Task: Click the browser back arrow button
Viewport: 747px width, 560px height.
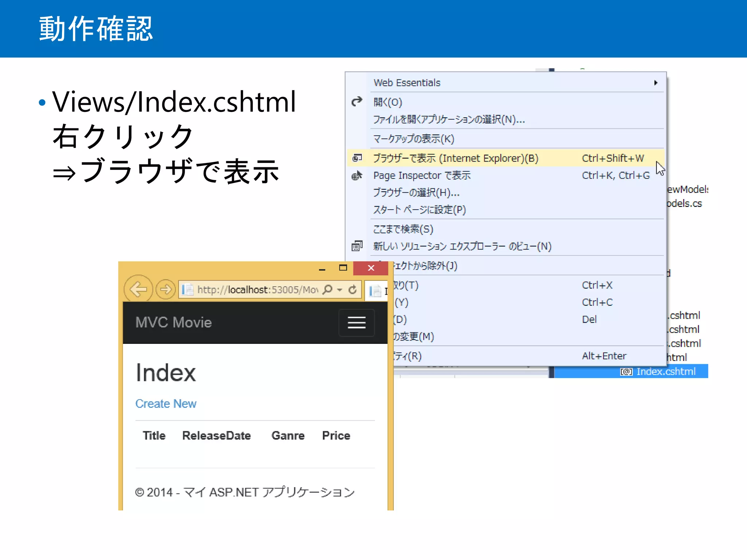Action: pyautogui.click(x=138, y=289)
